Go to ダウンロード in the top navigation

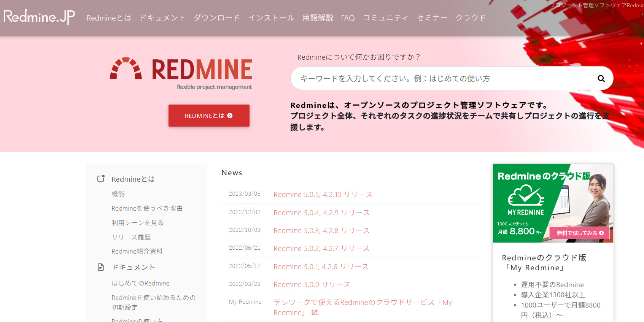(x=217, y=18)
